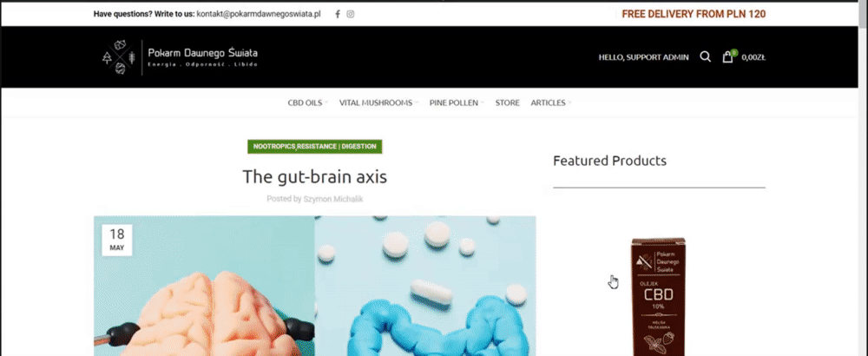This screenshot has width=868, height=356.
Task: Expand the Pine Pollen menu arrow
Action: pos(482,102)
